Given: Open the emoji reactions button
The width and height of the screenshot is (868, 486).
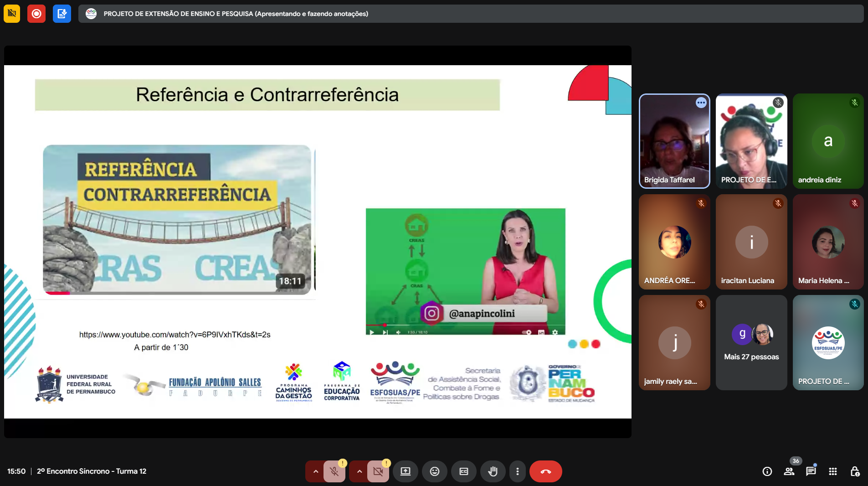Looking at the screenshot, I should pyautogui.click(x=434, y=471).
